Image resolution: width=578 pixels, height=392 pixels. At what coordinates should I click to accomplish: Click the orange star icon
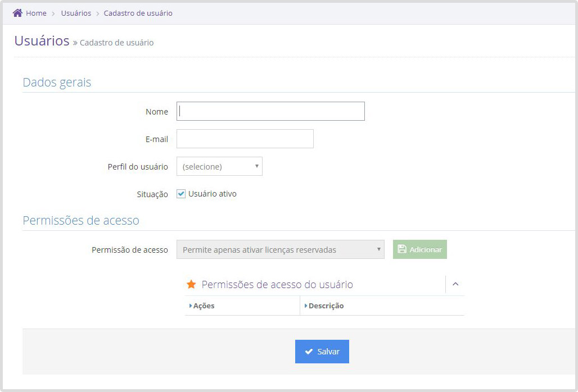point(191,285)
